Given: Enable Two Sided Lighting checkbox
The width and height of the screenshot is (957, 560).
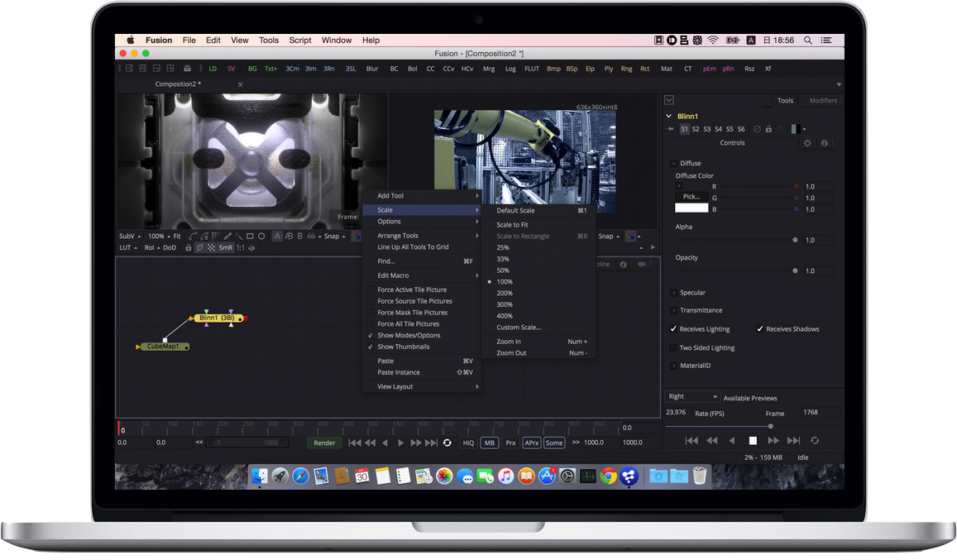Looking at the screenshot, I should click(x=674, y=348).
